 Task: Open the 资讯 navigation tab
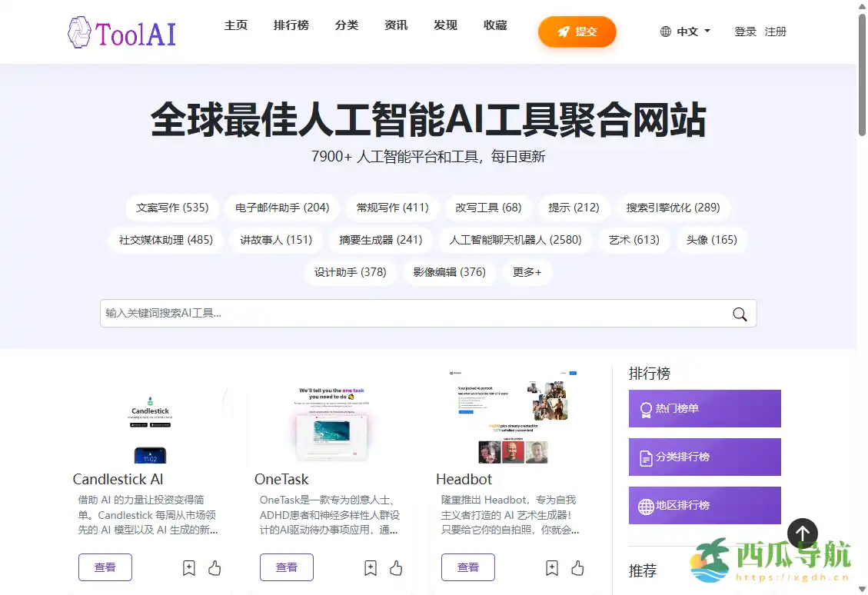(x=396, y=25)
